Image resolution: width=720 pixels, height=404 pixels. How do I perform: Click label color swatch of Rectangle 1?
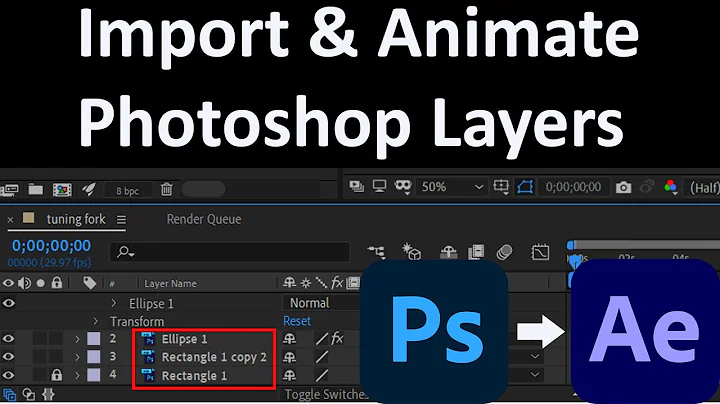tap(94, 375)
